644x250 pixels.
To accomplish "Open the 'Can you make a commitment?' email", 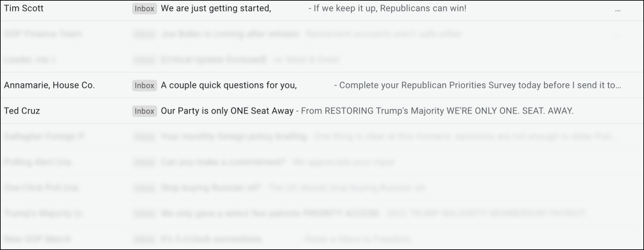I will click(x=322, y=162).
